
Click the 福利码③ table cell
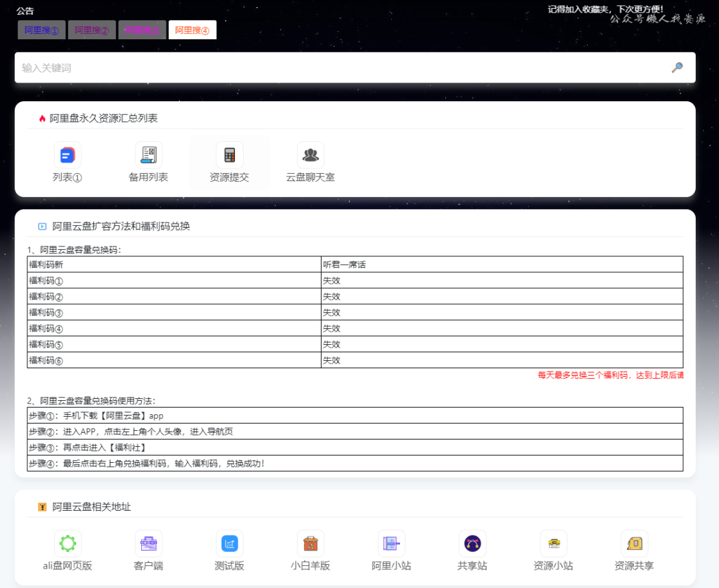pos(174,312)
